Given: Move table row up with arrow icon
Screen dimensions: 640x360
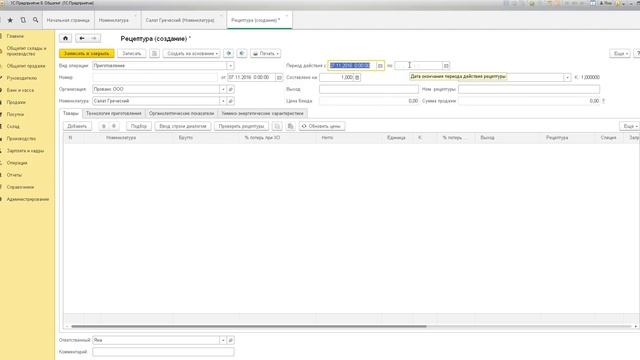Looking at the screenshot, I should coord(104,127).
